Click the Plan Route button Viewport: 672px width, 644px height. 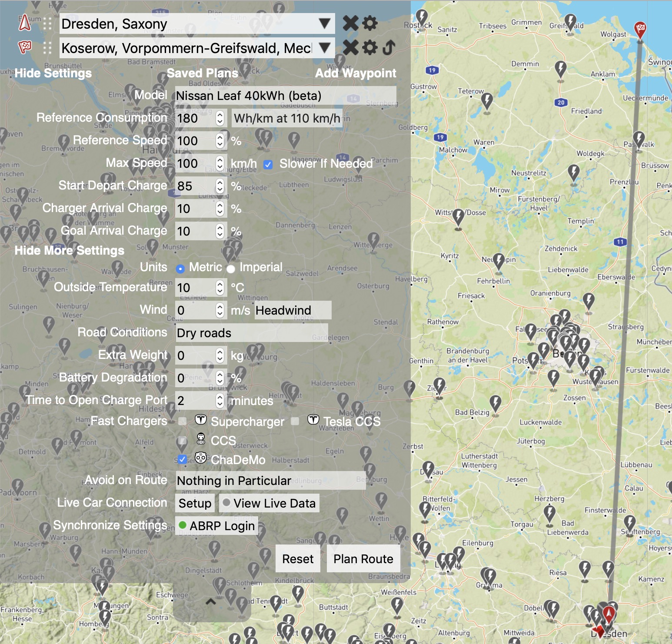click(x=363, y=559)
